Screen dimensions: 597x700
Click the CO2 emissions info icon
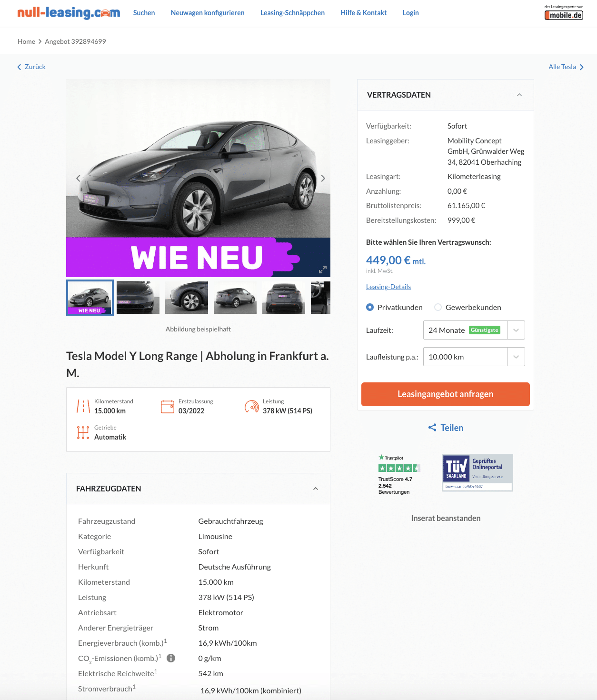click(171, 658)
